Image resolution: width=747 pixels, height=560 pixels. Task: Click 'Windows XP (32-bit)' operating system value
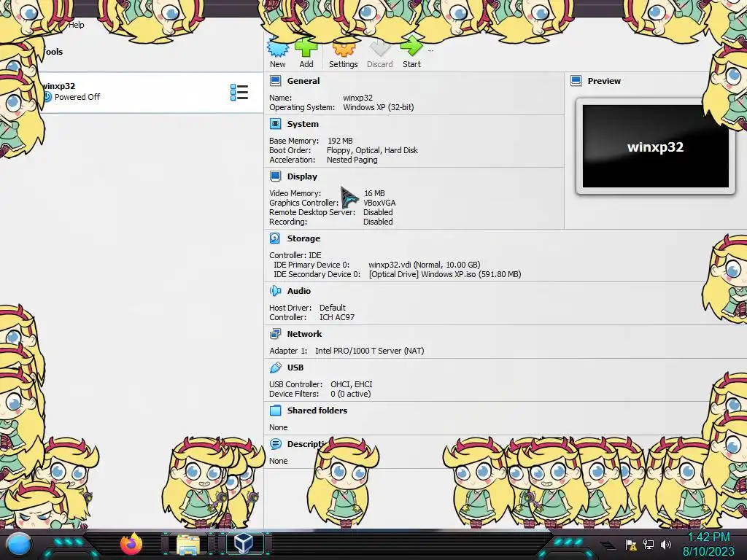point(379,108)
